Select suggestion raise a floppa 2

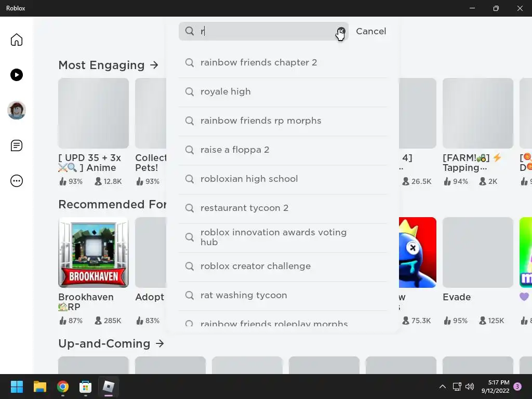[283, 150]
